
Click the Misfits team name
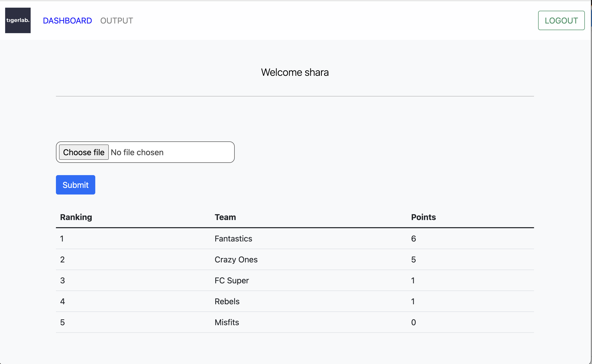(x=227, y=322)
